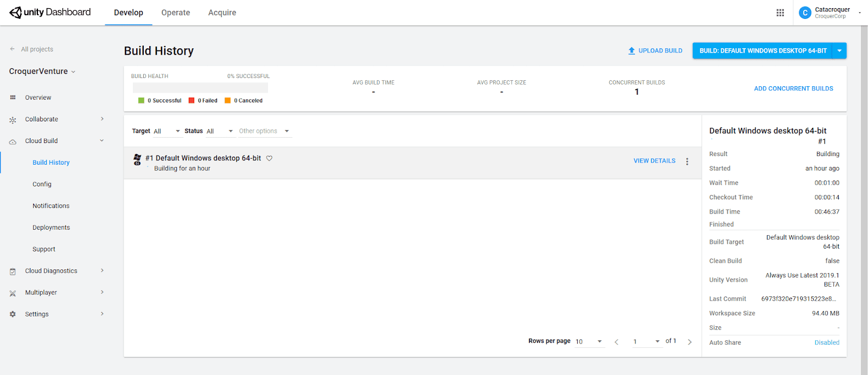Click the Unity Dashboard logo

click(x=50, y=12)
